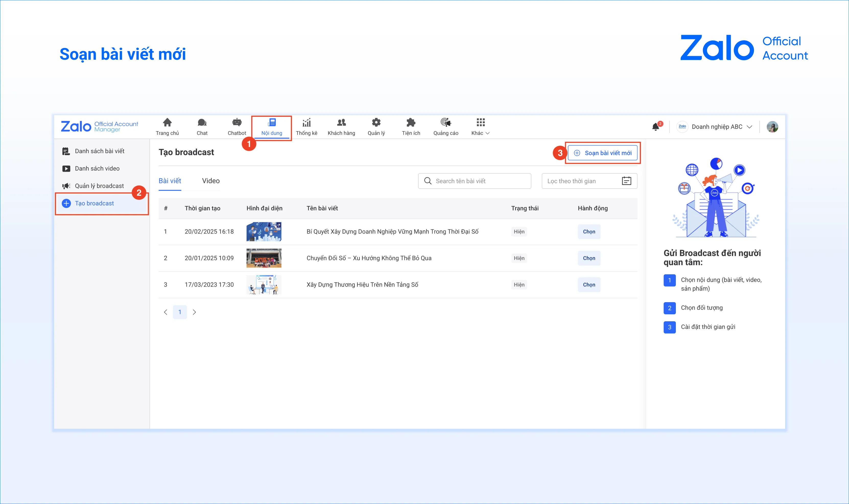849x504 pixels.
Task: Click the search tên bài viết field
Action: click(474, 181)
